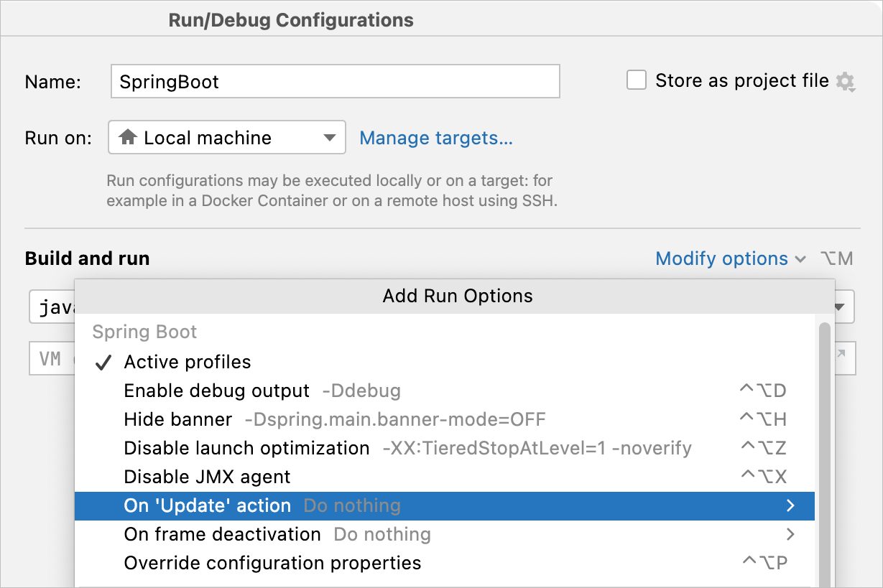The image size is (883, 588).
Task: Expand the On 'Update' action submenu chevron
Action: click(790, 505)
